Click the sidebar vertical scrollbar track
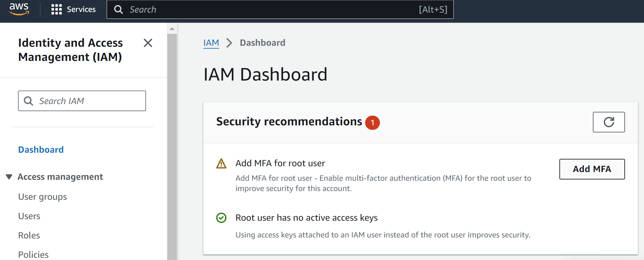This screenshot has height=260, width=644. tap(172, 147)
